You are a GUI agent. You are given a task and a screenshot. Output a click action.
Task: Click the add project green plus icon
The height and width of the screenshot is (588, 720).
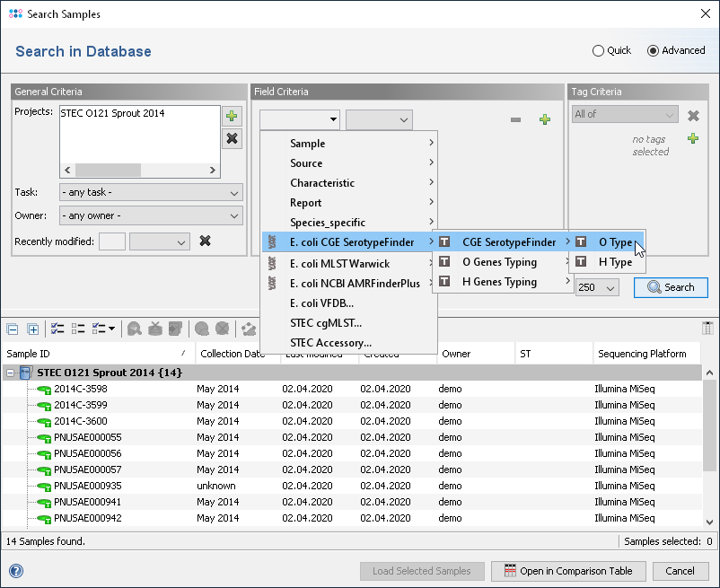point(233,117)
